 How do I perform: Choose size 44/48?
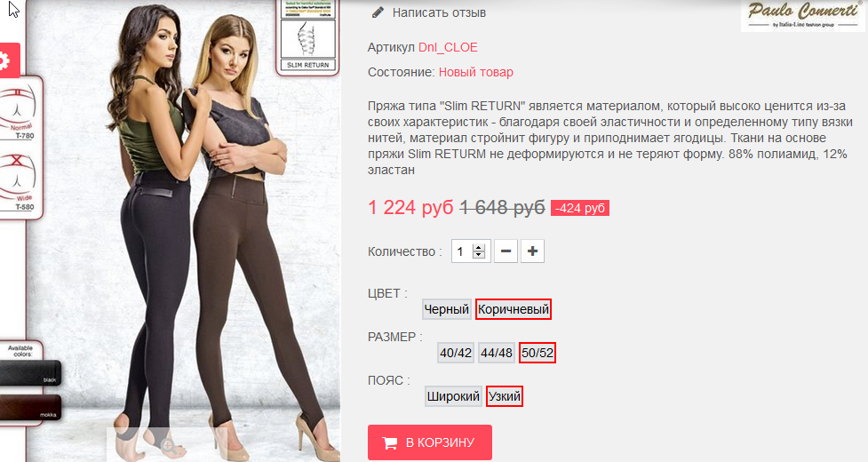tap(497, 353)
